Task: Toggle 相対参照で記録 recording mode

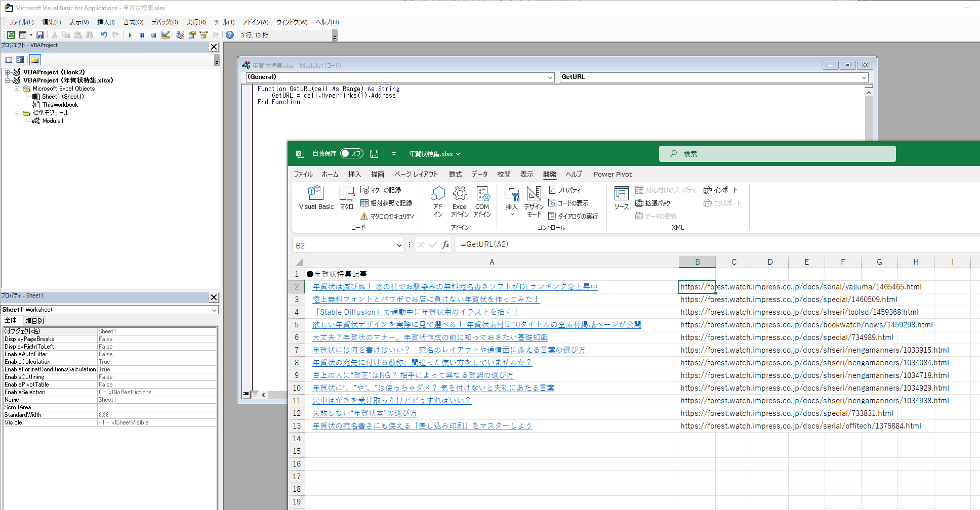Action: click(x=387, y=202)
